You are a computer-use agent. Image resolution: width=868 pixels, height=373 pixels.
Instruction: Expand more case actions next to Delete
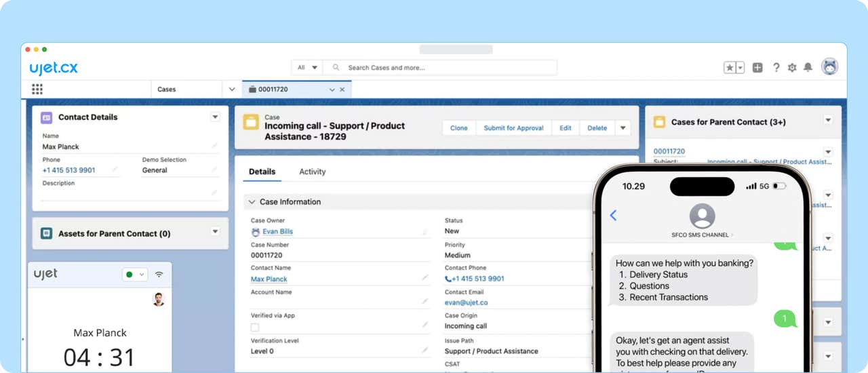tap(623, 128)
